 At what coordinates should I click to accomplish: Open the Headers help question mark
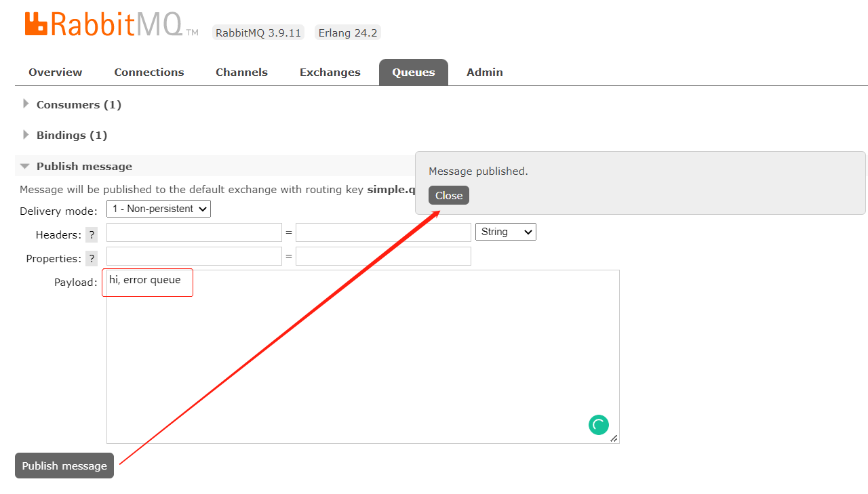(x=92, y=234)
